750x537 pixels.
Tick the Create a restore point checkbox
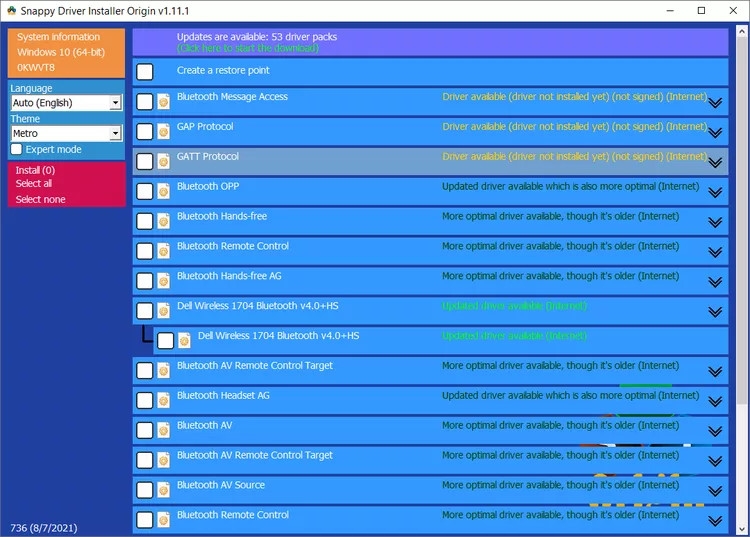[x=144, y=72]
